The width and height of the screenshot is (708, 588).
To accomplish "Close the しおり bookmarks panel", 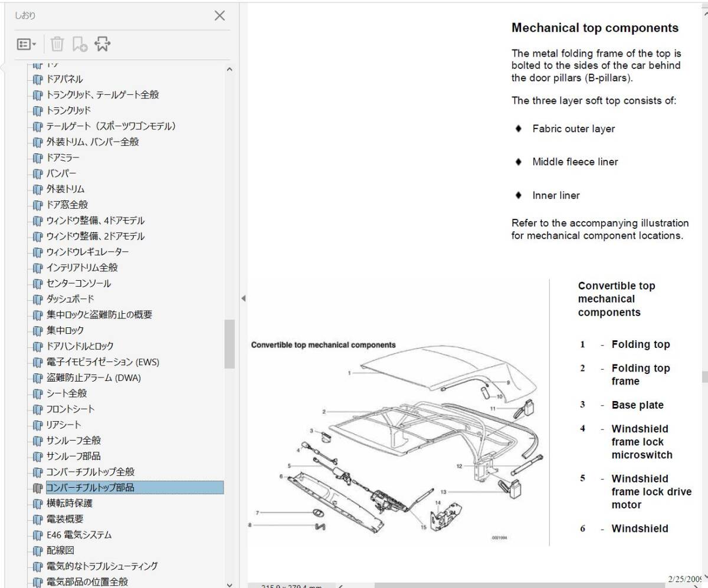I will 219,16.
